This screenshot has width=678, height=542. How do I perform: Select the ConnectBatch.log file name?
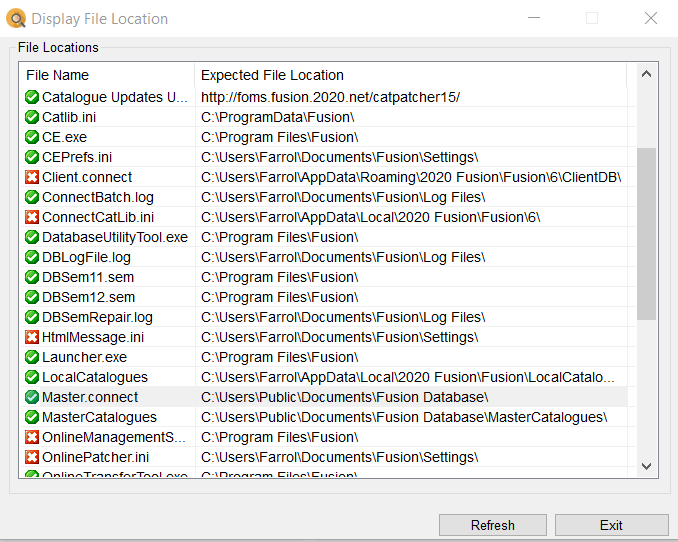pyautogui.click(x=98, y=197)
